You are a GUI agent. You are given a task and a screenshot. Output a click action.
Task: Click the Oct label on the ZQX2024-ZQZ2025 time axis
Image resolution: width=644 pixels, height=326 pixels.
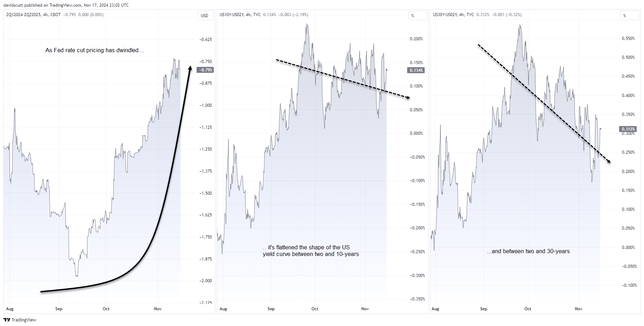pos(106,309)
